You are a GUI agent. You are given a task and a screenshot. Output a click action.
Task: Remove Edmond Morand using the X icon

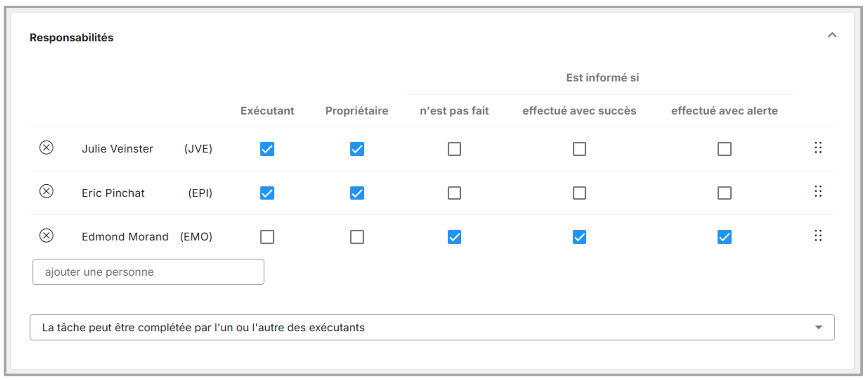tap(46, 236)
